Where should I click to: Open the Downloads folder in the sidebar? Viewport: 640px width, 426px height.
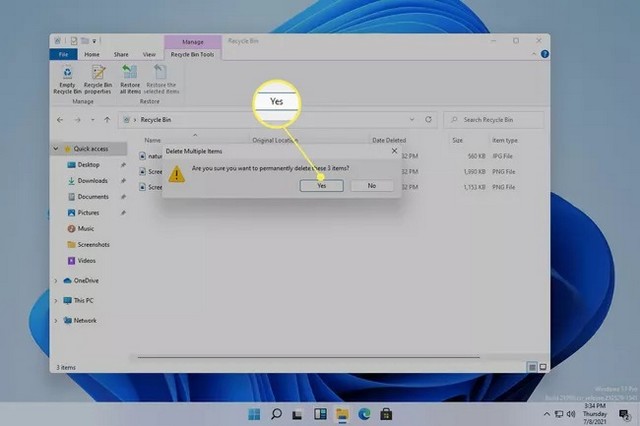[x=92, y=180]
